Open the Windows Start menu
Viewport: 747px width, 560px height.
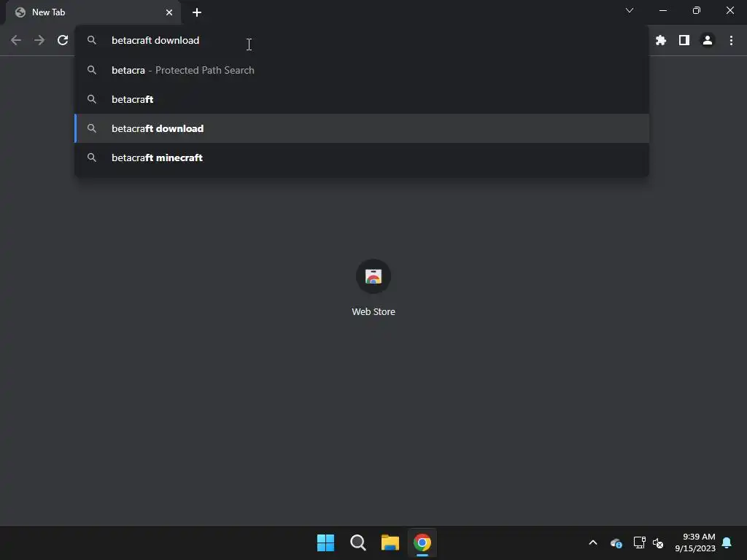tap(326, 542)
